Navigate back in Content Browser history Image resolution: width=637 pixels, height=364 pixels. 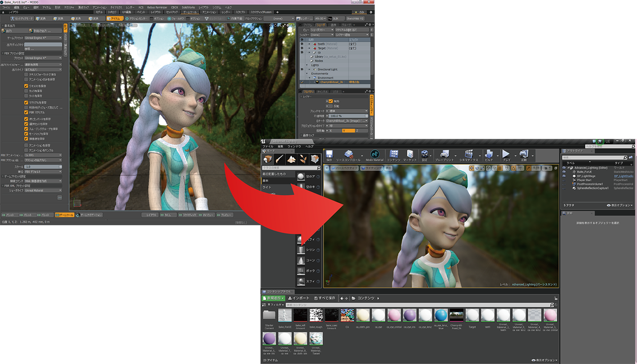(342, 298)
